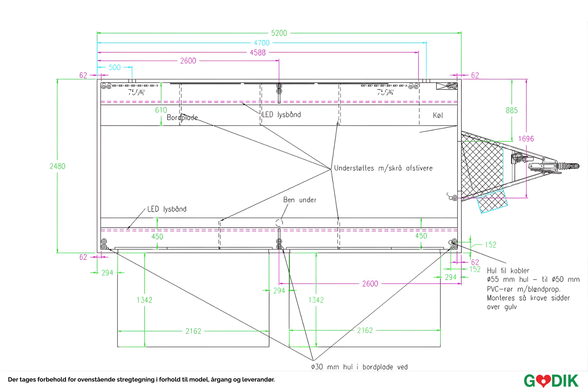Click the dashed circle under 'Ben under'

click(279, 223)
